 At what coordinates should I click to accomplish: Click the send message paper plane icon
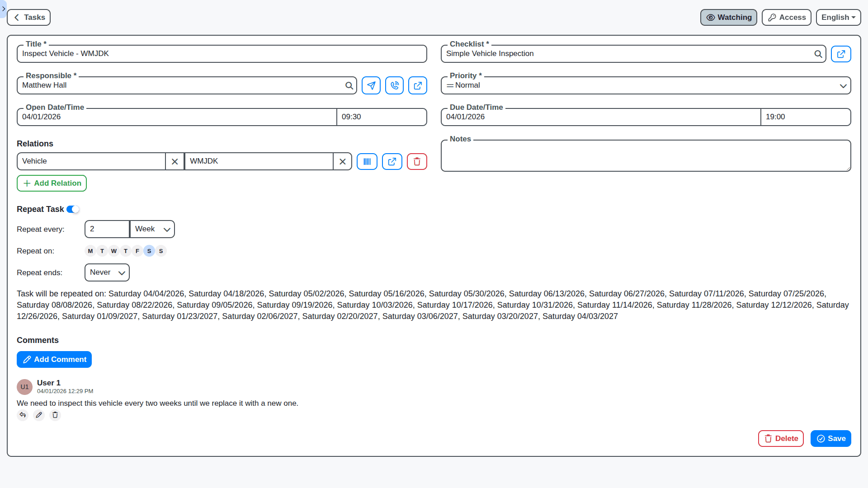pyautogui.click(x=371, y=85)
